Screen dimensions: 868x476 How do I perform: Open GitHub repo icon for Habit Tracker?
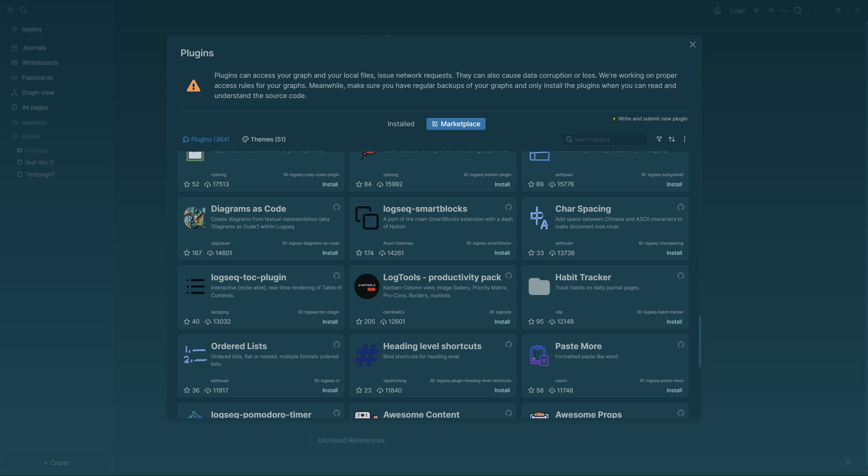pyautogui.click(x=680, y=275)
